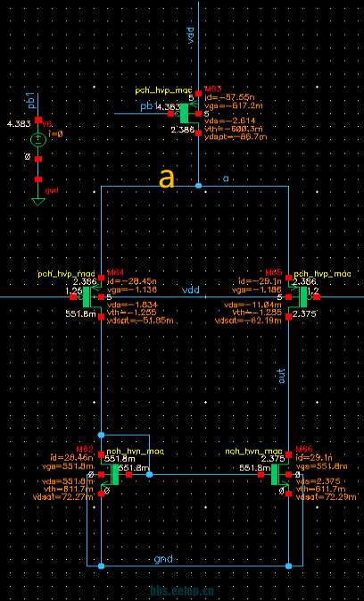Select the M66 NMOS transistor symbol
Image resolution: width=364 pixels, height=601 pixels.
(277, 474)
